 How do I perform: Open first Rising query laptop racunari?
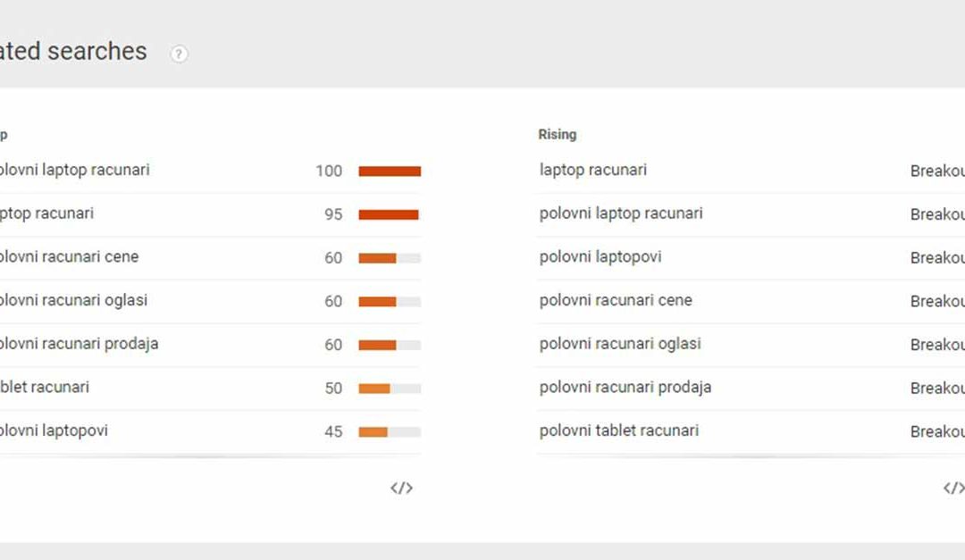pos(593,170)
